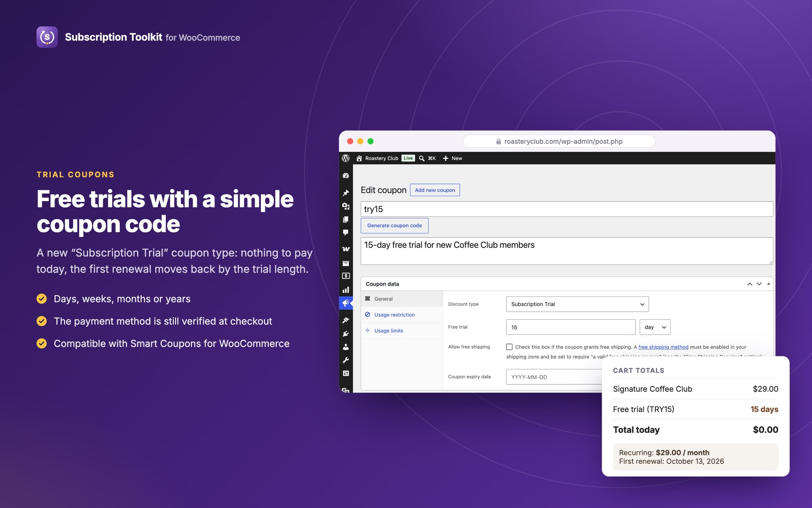Screen dimensions: 812x508
Task: Move Coupon data panel up
Action: click(x=750, y=284)
